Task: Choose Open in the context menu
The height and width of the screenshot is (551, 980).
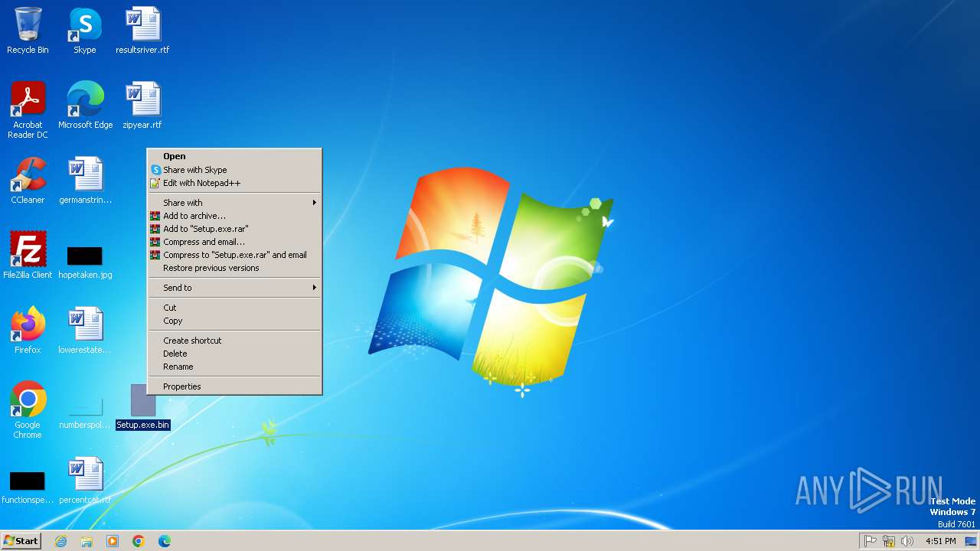Action: coord(234,156)
